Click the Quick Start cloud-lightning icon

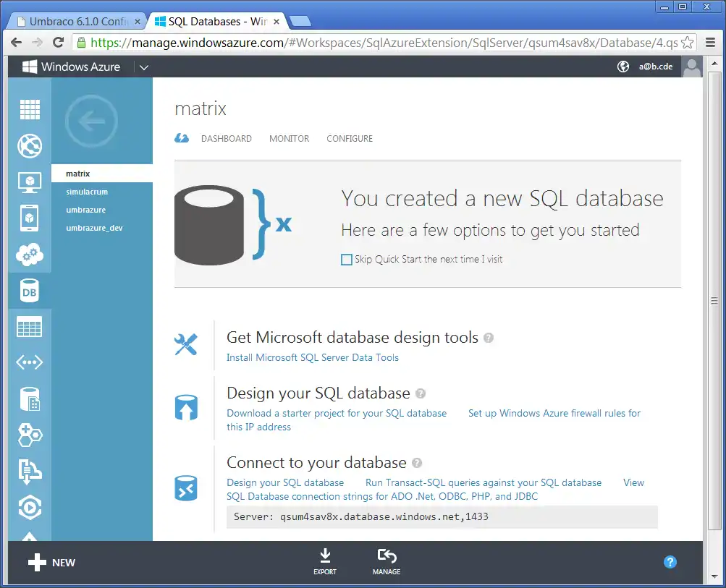click(182, 138)
